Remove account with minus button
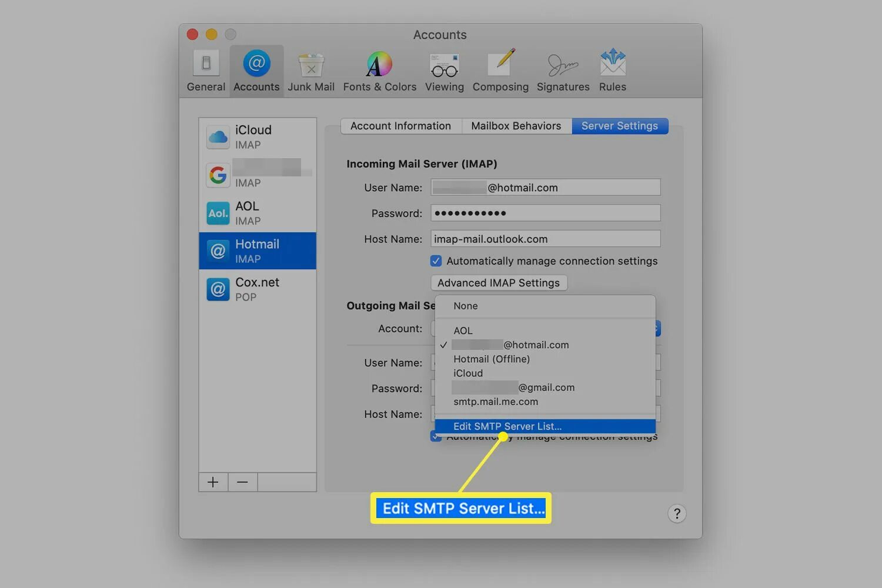 (x=242, y=482)
